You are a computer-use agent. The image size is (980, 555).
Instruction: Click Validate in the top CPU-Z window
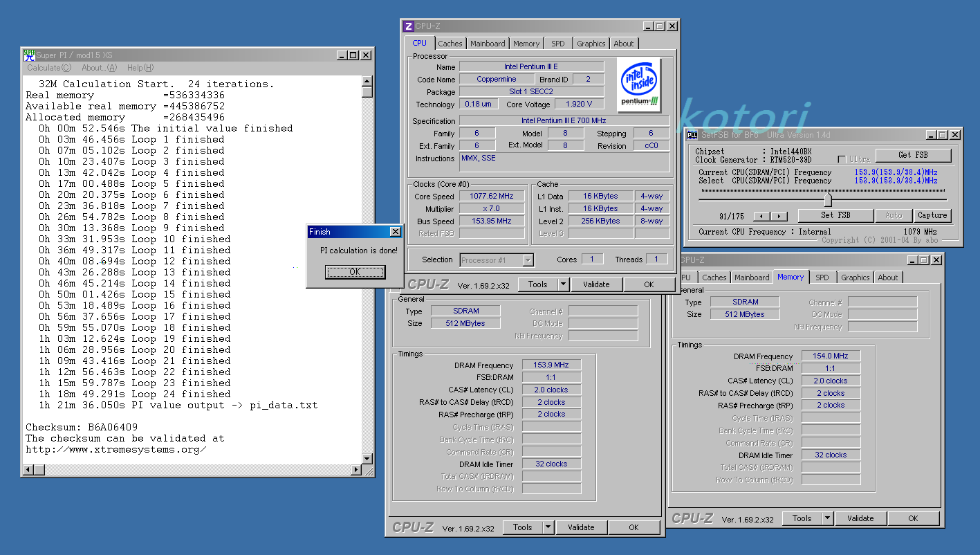pyautogui.click(x=596, y=284)
